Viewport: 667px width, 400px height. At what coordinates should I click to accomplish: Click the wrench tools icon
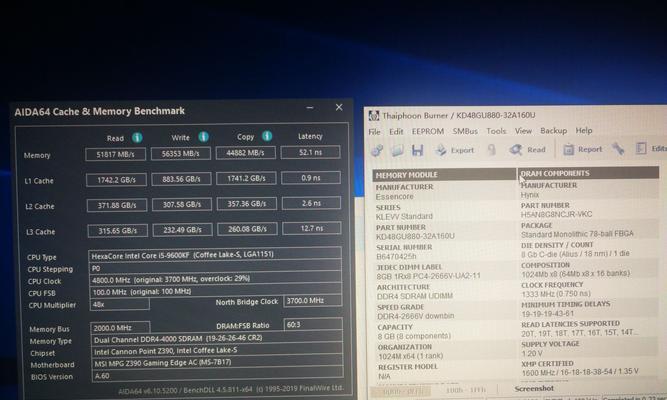618,149
